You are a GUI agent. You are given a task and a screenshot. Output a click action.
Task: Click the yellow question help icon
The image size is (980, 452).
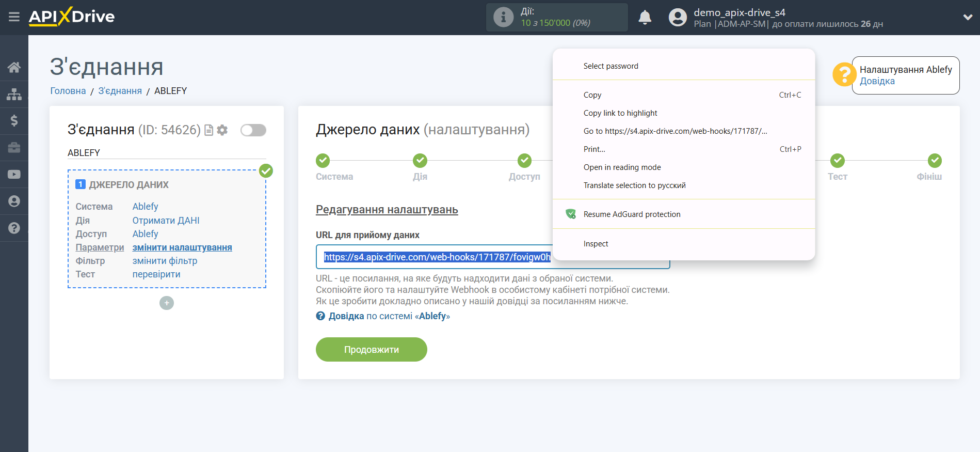[x=844, y=74]
